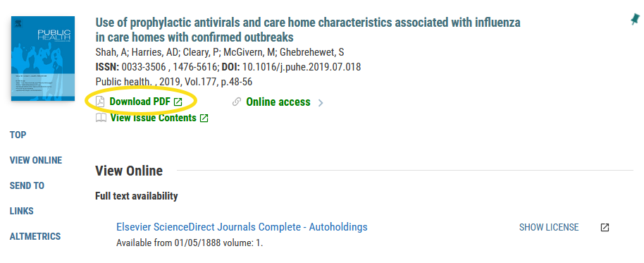The width and height of the screenshot is (644, 263).
Task: Open the Online access link
Action: (x=278, y=102)
